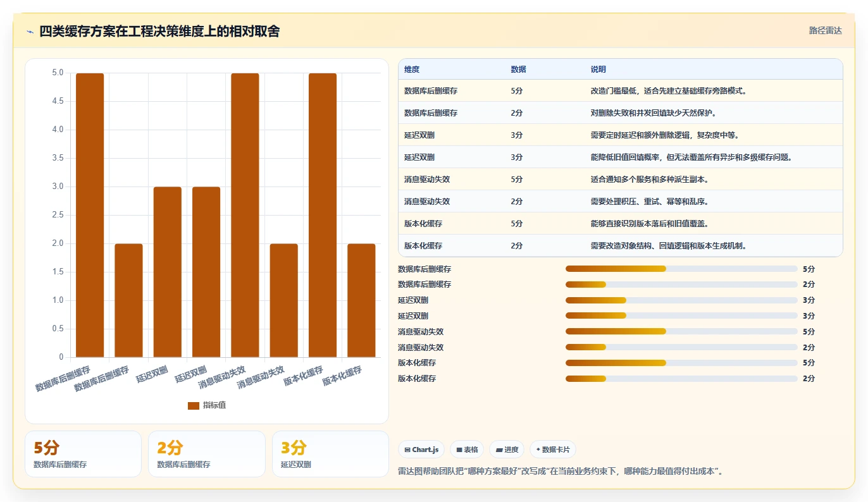Click the 2分 table cell in the 需要处理积压 row
Screen dimensions: 868x502
point(517,202)
